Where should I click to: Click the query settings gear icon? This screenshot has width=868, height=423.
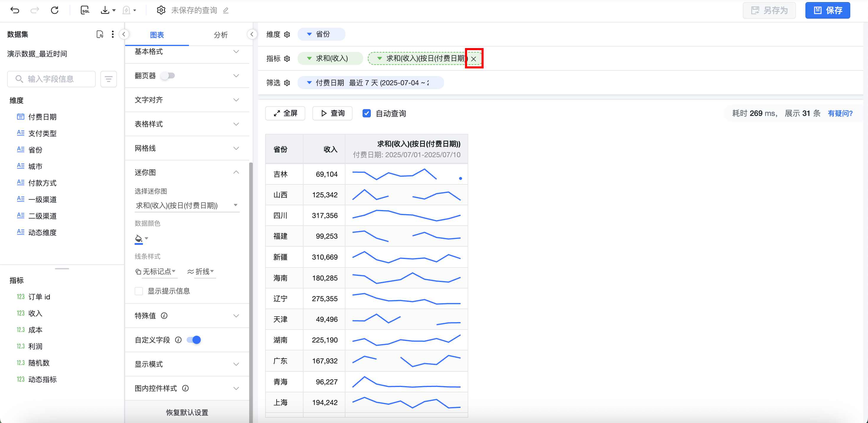click(x=161, y=10)
